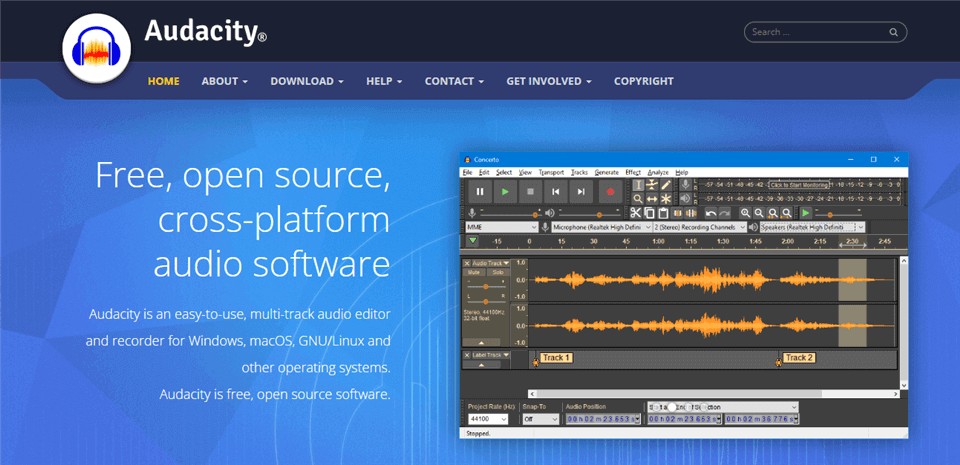Open the Label Track name dropdown

(490, 355)
